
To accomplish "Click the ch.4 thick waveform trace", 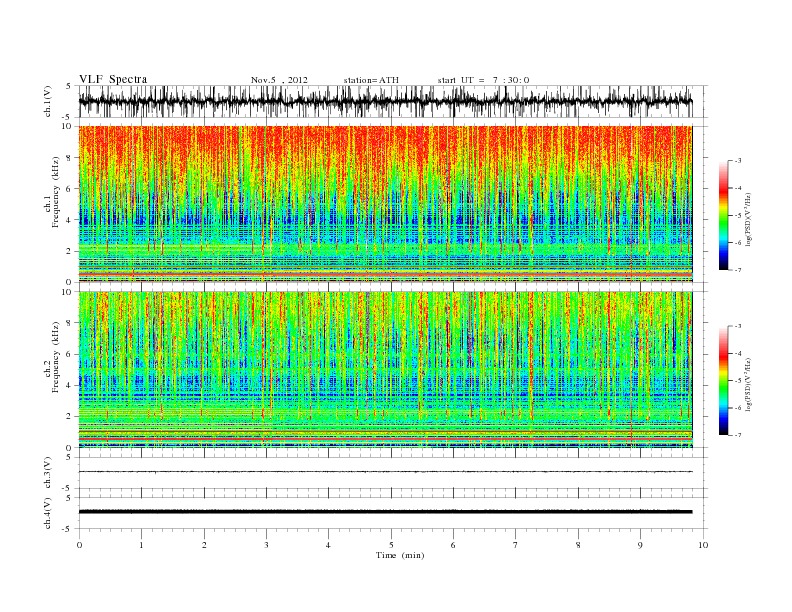I will coord(385,512).
